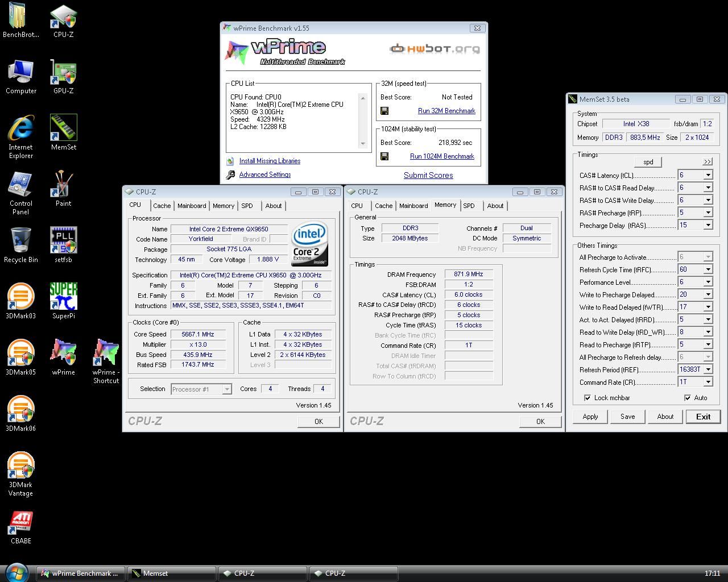Toggle the Auto checkbox in MemSet
Screen dimensions: 728x582
[688, 398]
